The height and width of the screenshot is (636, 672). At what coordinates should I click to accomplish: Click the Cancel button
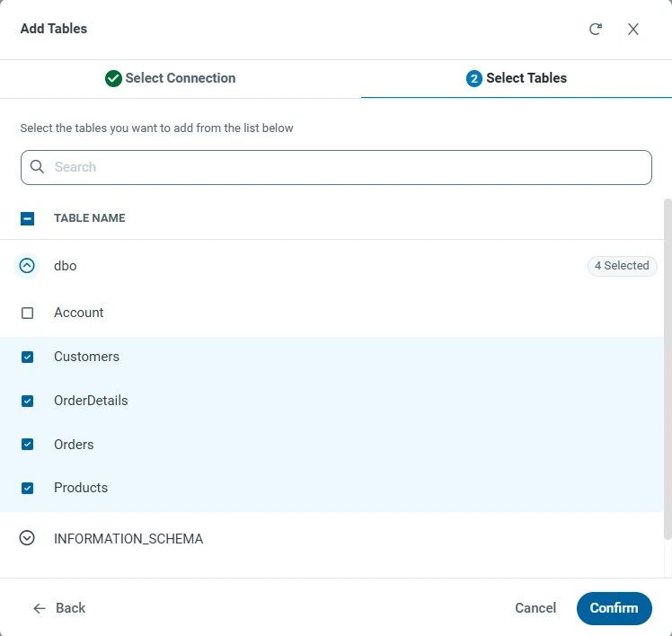click(535, 608)
